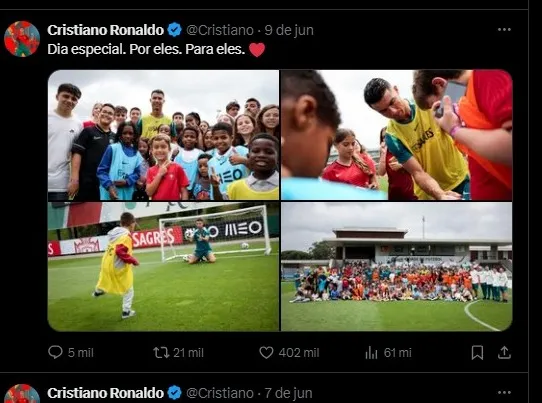The height and width of the screenshot is (403, 542).
Task: Open the 7 de jun timestamp link
Action: [x=288, y=393]
